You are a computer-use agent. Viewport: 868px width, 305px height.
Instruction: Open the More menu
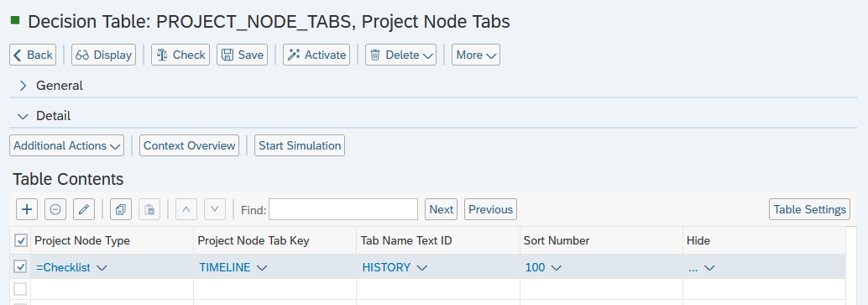(x=476, y=55)
